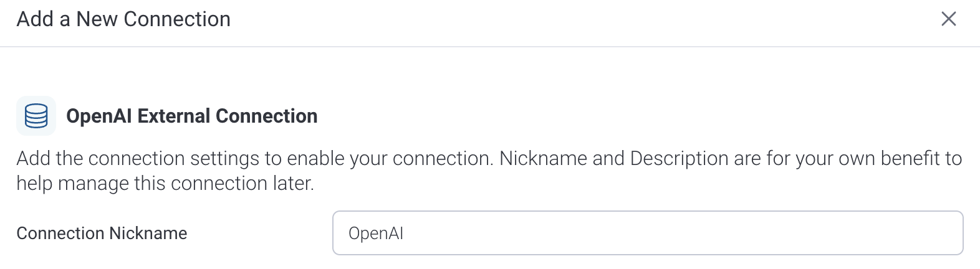Image resolution: width=980 pixels, height=269 pixels.
Task: Click the "OpenAI External Connection" heading
Action: coord(191,116)
